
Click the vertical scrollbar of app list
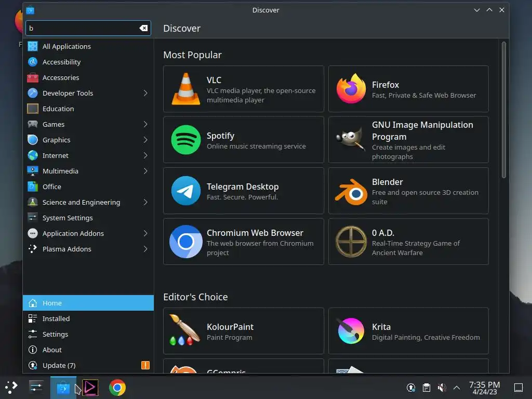click(504, 110)
